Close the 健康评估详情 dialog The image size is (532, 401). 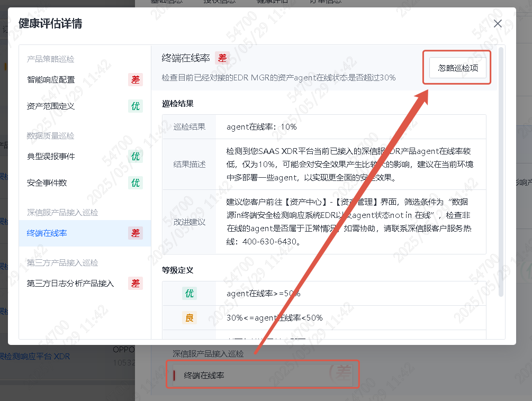pos(498,24)
